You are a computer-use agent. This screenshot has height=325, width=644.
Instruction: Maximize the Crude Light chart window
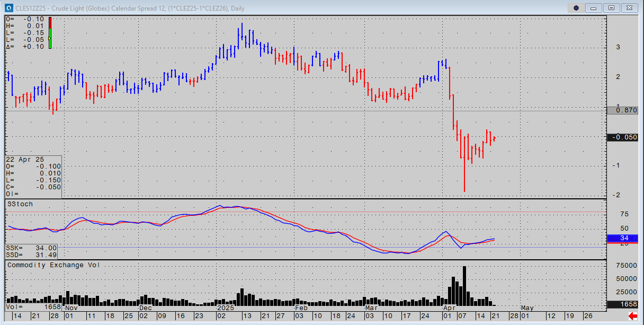pyautogui.click(x=612, y=8)
